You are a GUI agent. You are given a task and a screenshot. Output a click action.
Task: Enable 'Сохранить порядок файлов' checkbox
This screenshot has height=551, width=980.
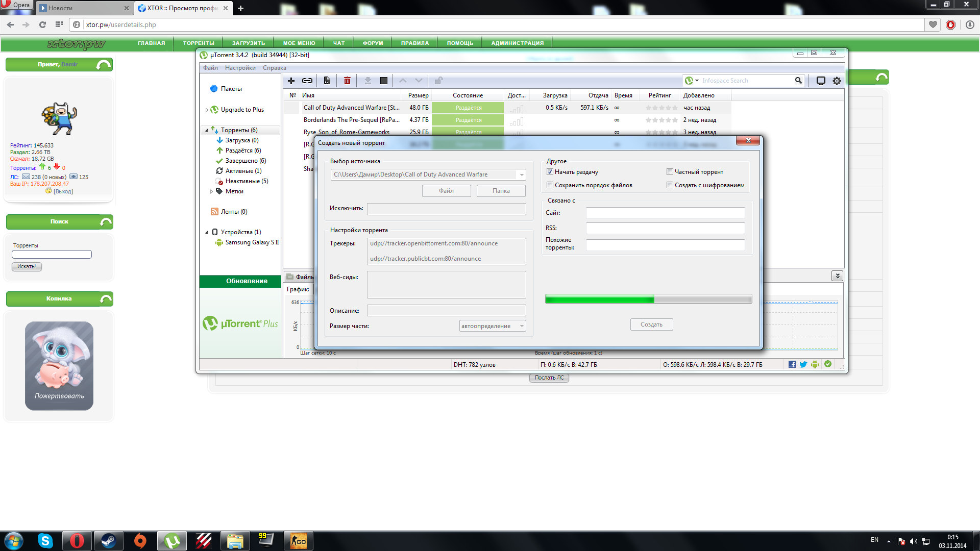tap(550, 185)
